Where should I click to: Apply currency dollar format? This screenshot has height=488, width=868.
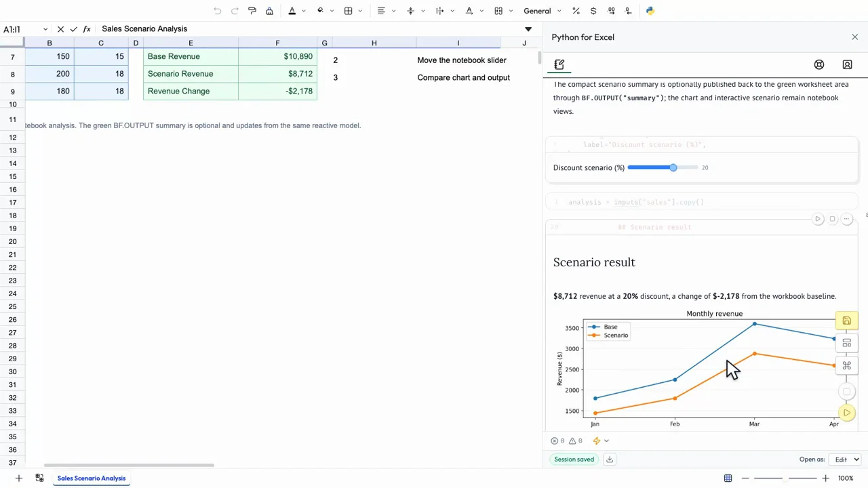pyautogui.click(x=593, y=11)
